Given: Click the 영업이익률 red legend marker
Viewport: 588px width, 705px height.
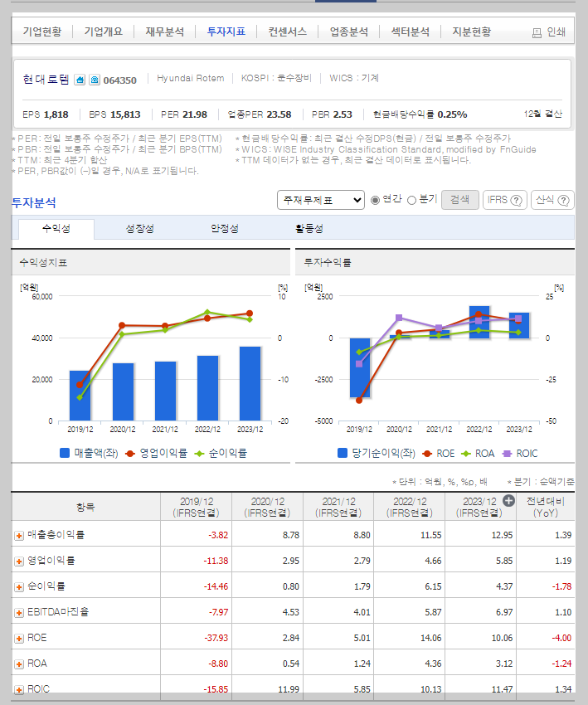Looking at the screenshot, I should pos(130,454).
